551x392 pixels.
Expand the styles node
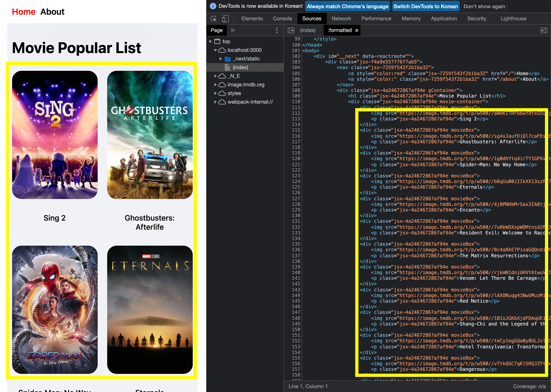[215, 93]
